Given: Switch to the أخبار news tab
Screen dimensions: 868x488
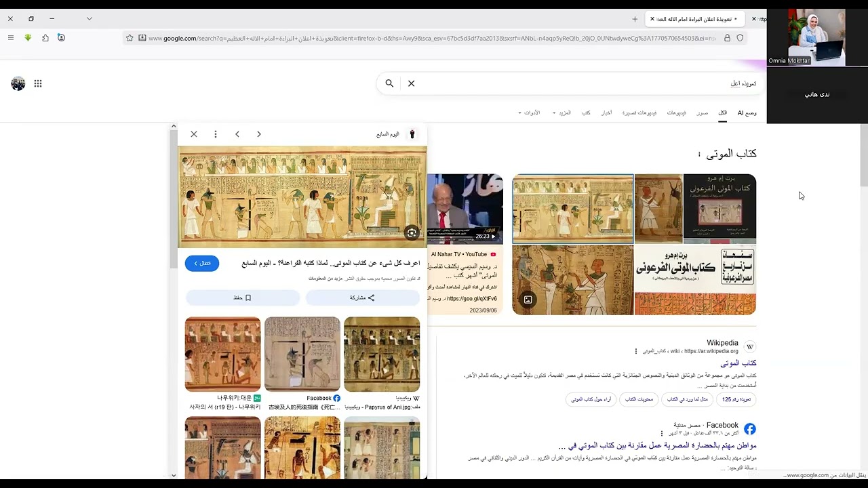Looking at the screenshot, I should [x=607, y=113].
